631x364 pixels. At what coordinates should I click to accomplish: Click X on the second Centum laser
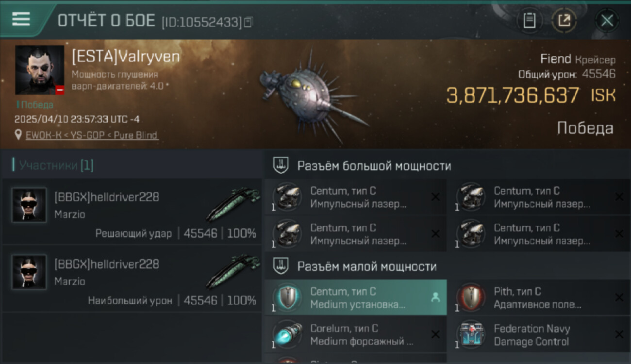pyautogui.click(x=619, y=197)
